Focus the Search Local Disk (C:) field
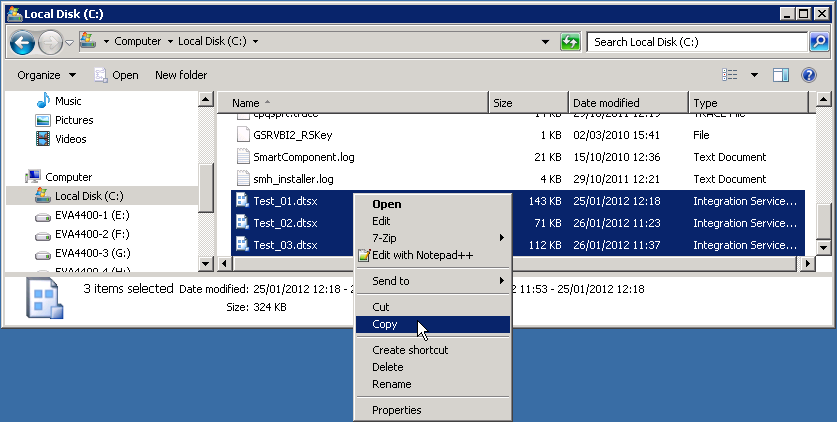The width and height of the screenshot is (837, 422). click(x=697, y=42)
